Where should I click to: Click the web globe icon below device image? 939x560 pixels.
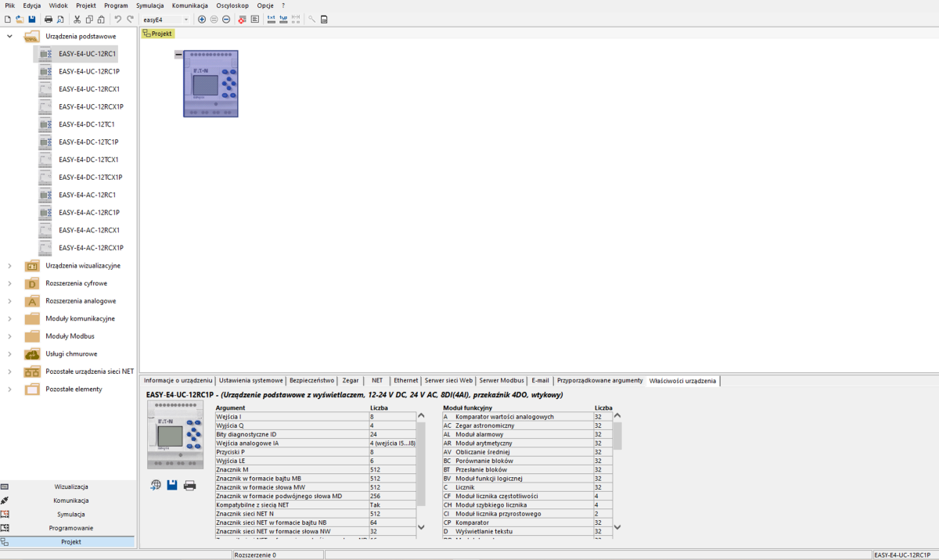(x=156, y=485)
